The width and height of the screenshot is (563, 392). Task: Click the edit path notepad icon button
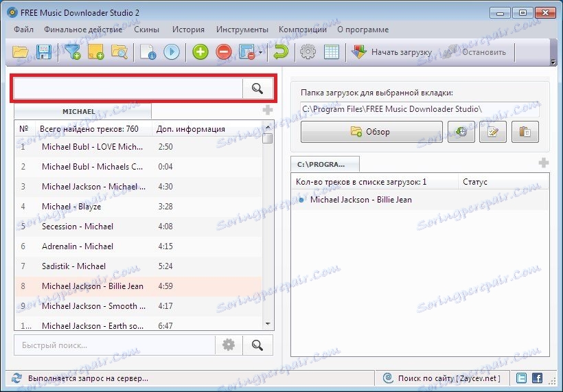click(493, 132)
